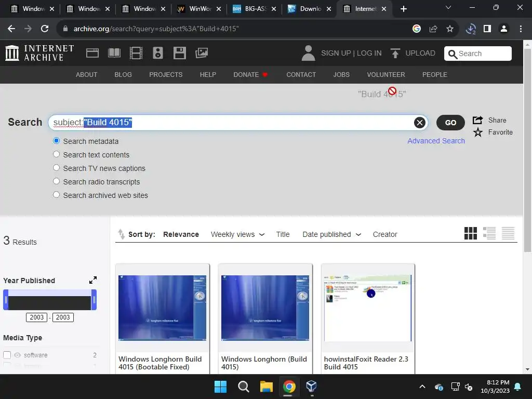Open the DONATE menu item
532x399 pixels.
(250, 75)
